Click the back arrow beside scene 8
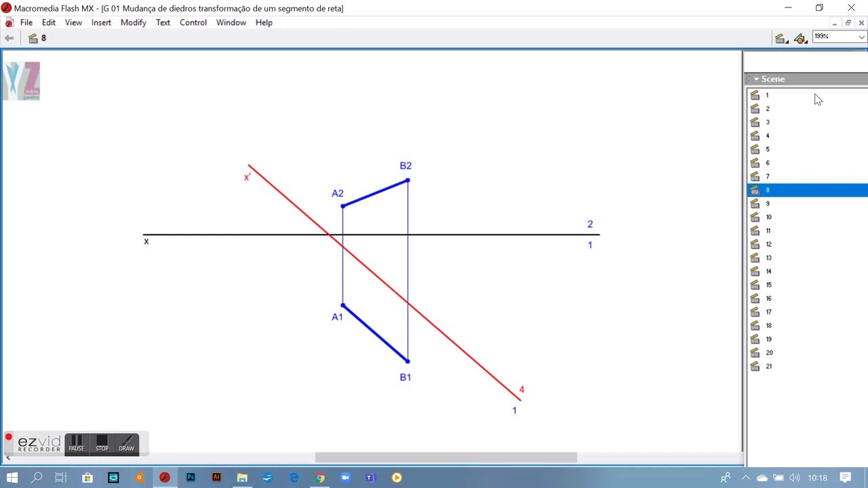 (x=9, y=39)
